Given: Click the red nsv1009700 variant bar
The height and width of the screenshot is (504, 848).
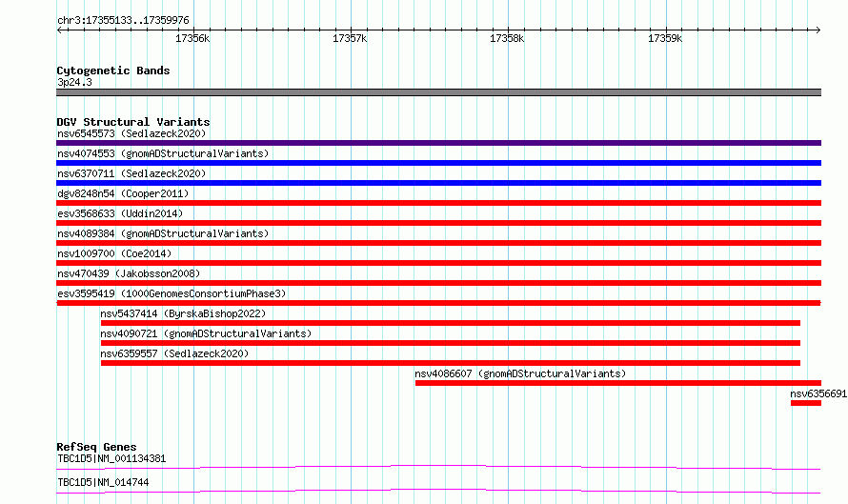Looking at the screenshot, I should tap(438, 263).
